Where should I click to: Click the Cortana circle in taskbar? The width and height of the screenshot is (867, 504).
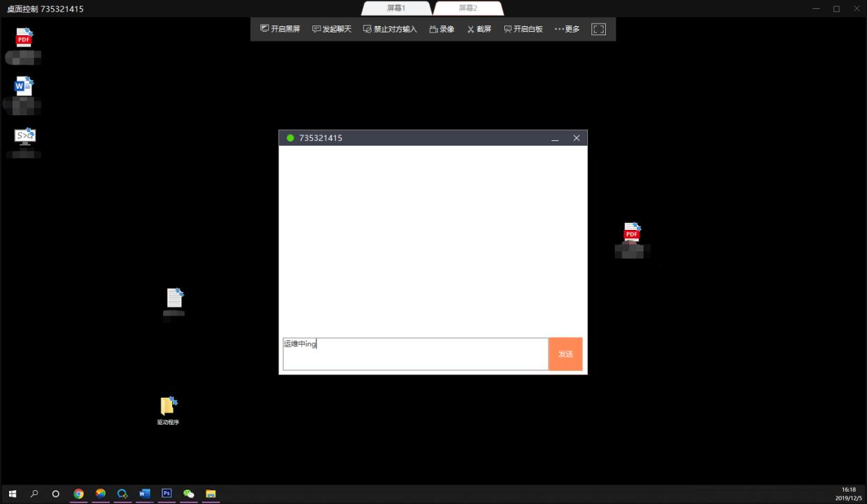[56, 494]
